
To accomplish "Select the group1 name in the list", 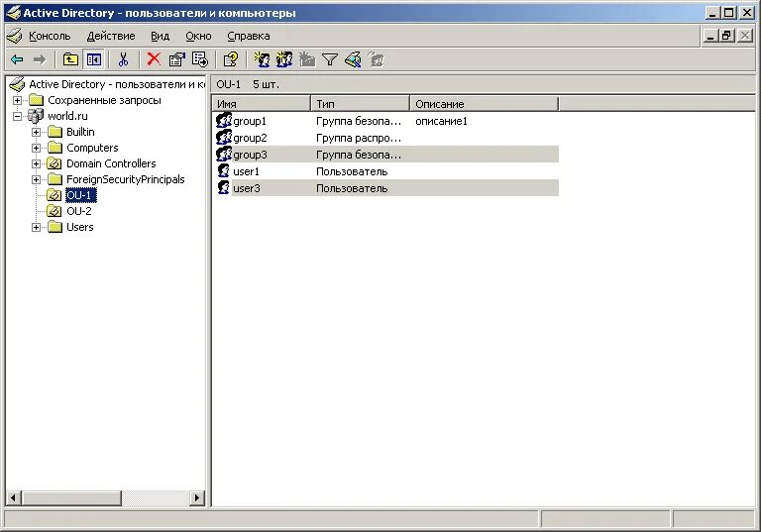I will click(250, 121).
